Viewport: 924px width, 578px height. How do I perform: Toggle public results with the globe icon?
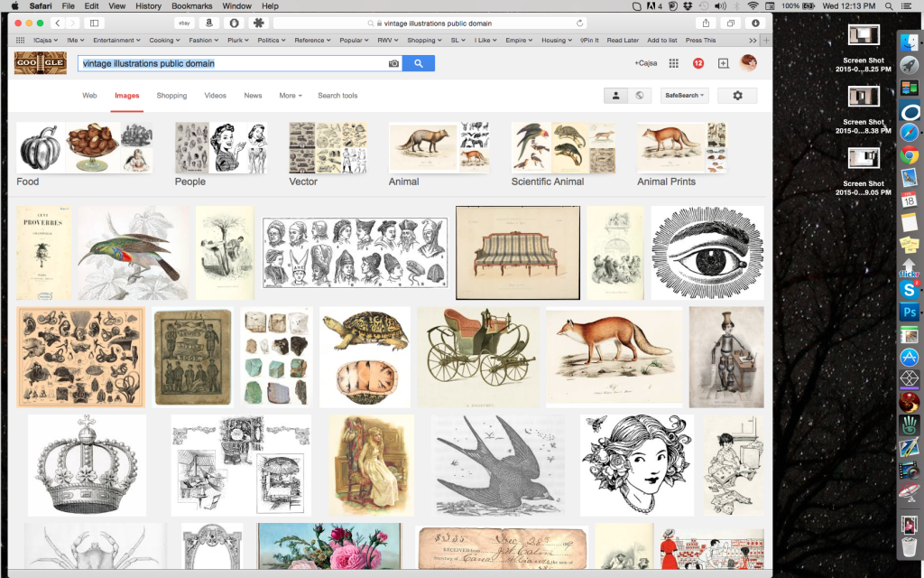coord(641,95)
